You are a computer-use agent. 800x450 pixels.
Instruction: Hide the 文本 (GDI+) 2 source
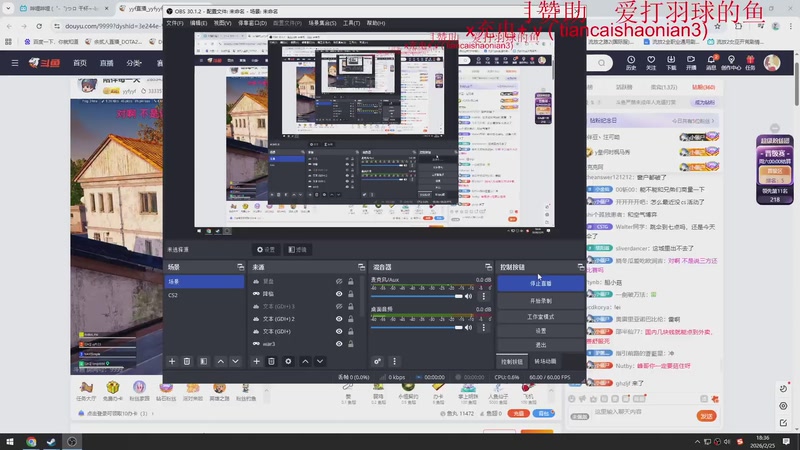[x=339, y=319]
